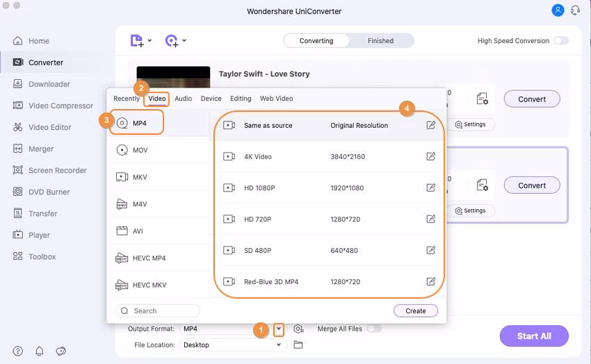This screenshot has height=364, width=591.
Task: Open notifications bell icon
Action: point(39,351)
